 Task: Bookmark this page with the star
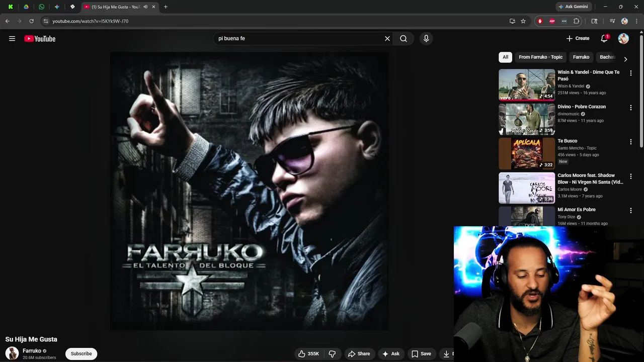(x=523, y=21)
